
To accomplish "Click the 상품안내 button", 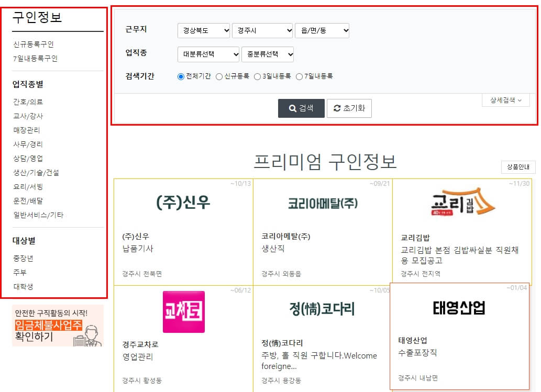I will coord(518,166).
